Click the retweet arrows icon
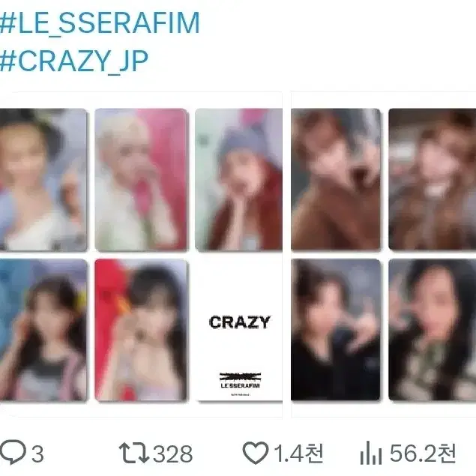Screen dimensions: 476x476 click(x=134, y=453)
